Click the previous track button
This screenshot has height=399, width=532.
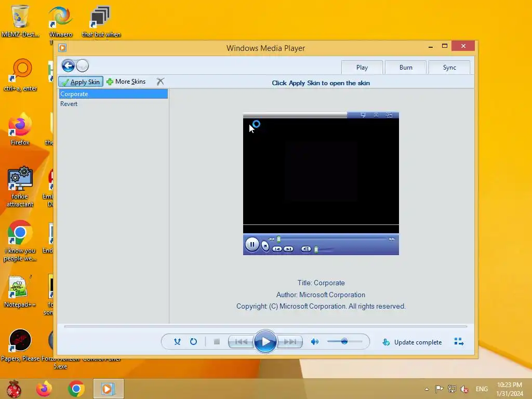(241, 342)
